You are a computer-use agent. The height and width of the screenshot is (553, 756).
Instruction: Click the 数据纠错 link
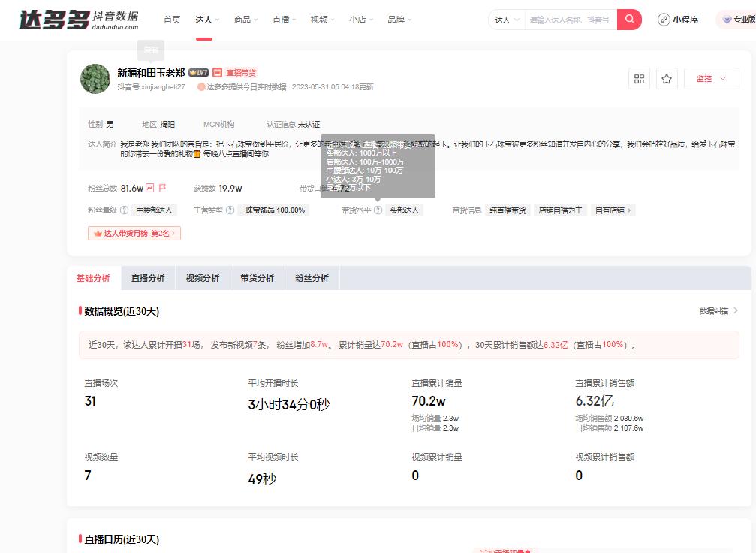click(x=716, y=311)
